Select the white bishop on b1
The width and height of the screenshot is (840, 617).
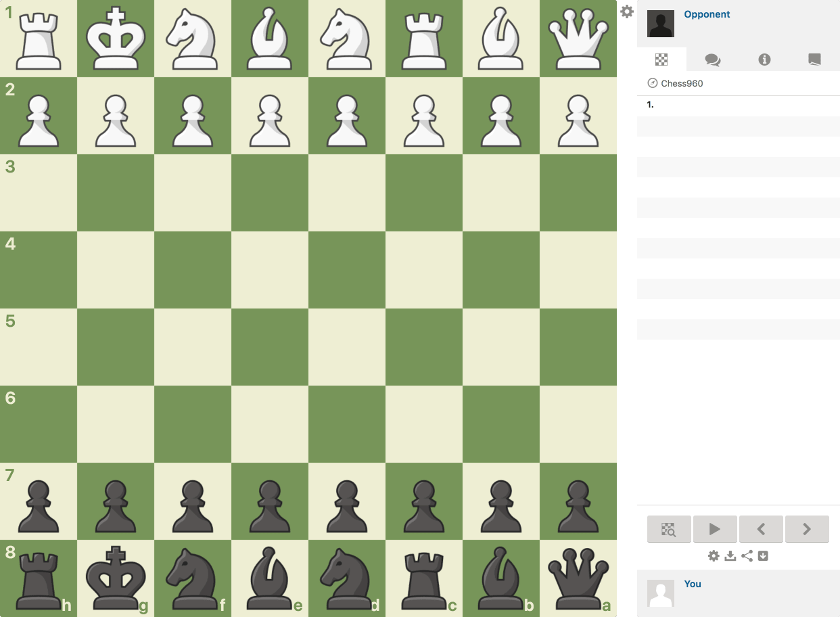pos(501,39)
